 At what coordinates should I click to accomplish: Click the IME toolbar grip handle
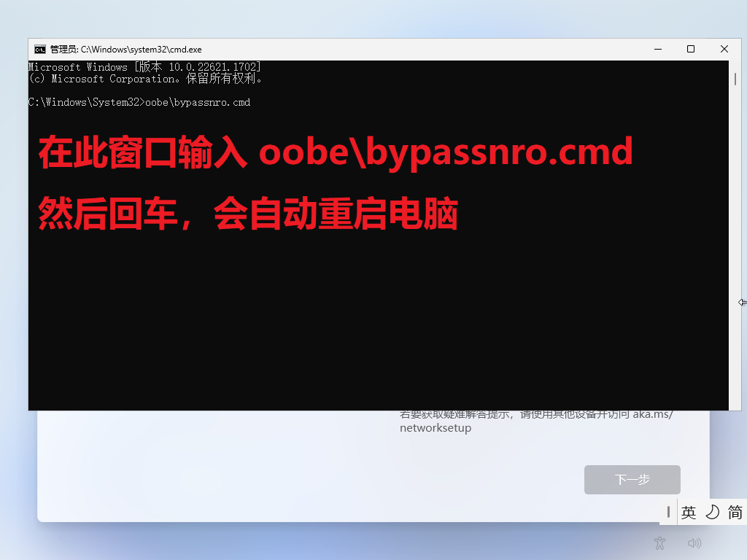(668, 513)
